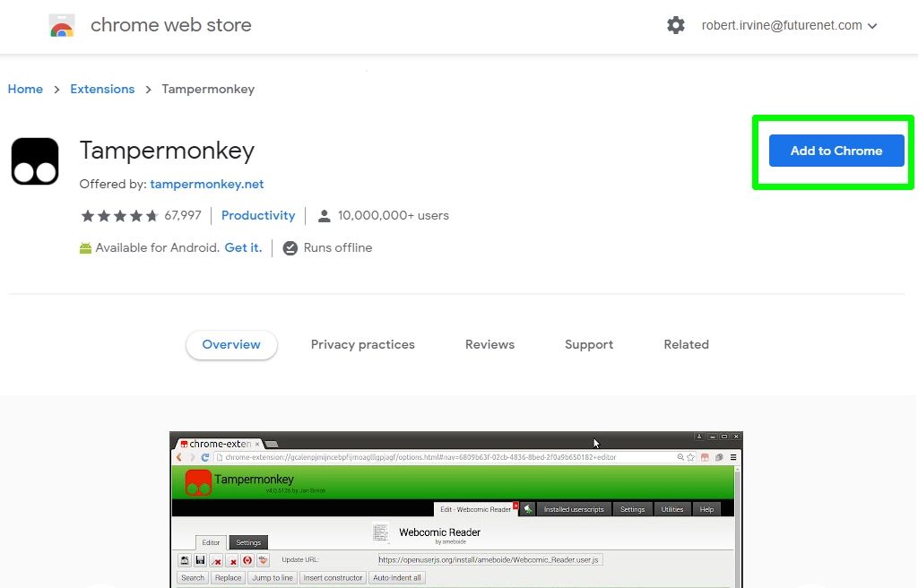The height and width of the screenshot is (588, 918).
Task: Click the 'chrome web store' header title
Action: click(x=171, y=25)
